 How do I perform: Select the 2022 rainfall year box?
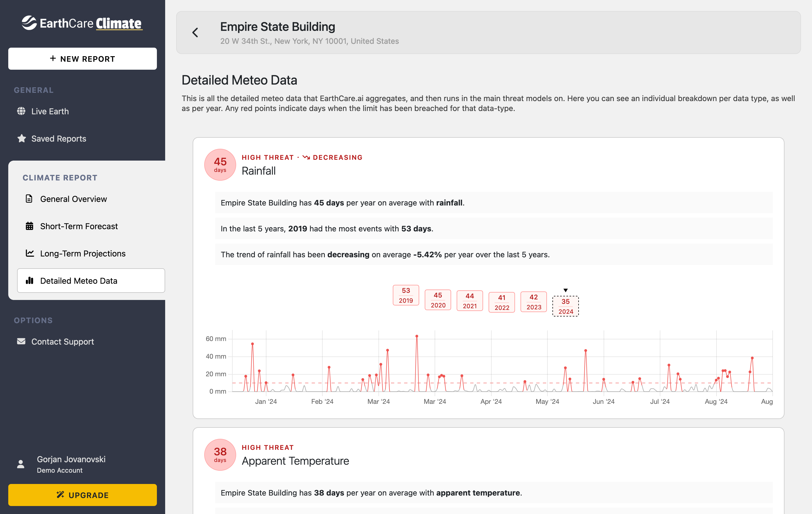(502, 302)
